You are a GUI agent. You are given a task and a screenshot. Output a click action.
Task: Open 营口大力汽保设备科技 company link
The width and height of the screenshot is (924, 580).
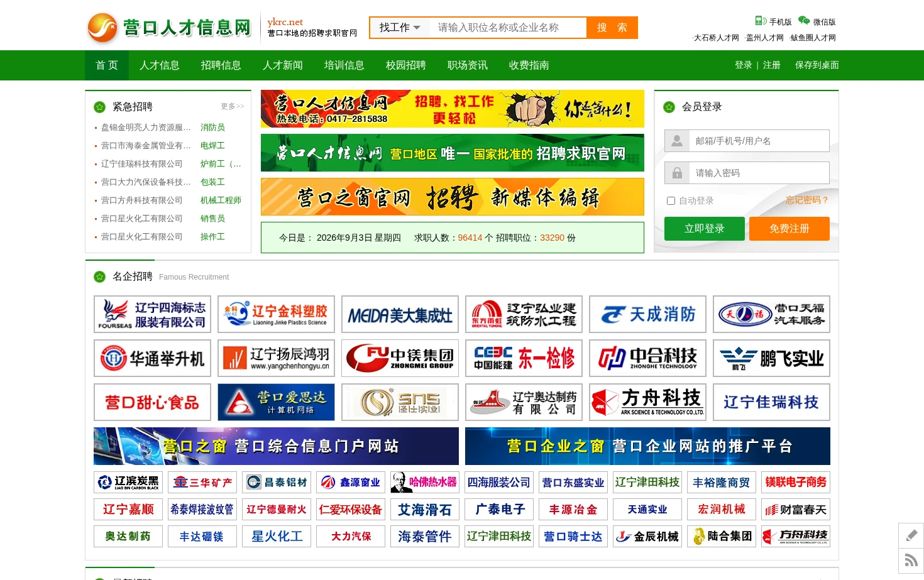point(146,182)
